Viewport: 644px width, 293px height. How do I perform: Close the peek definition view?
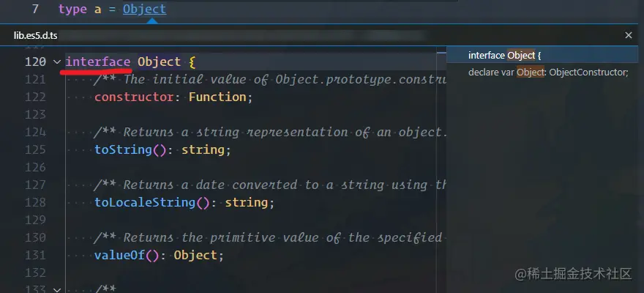628,35
